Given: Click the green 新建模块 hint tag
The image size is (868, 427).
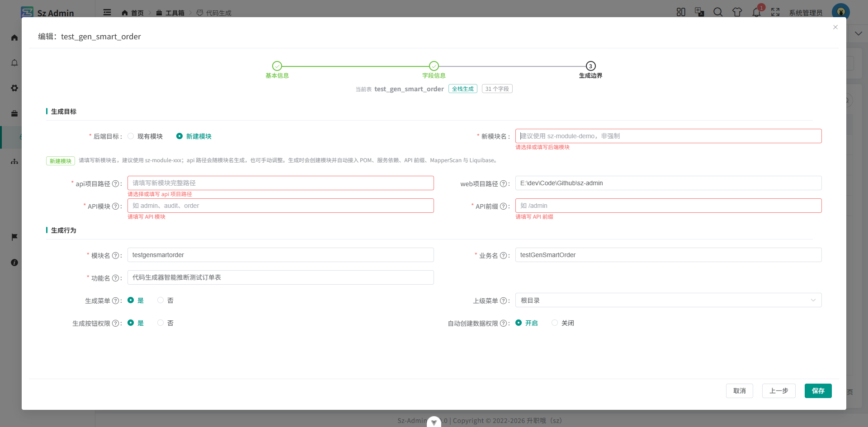Looking at the screenshot, I should tap(61, 161).
